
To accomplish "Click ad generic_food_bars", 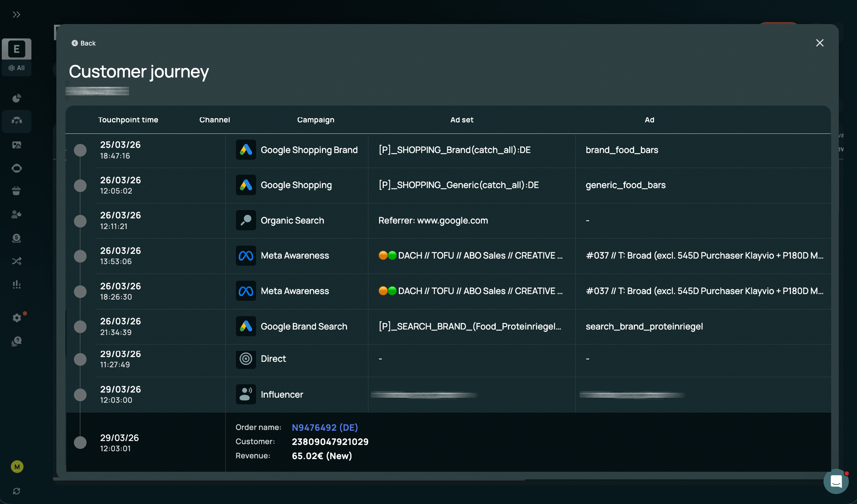I will 625,185.
